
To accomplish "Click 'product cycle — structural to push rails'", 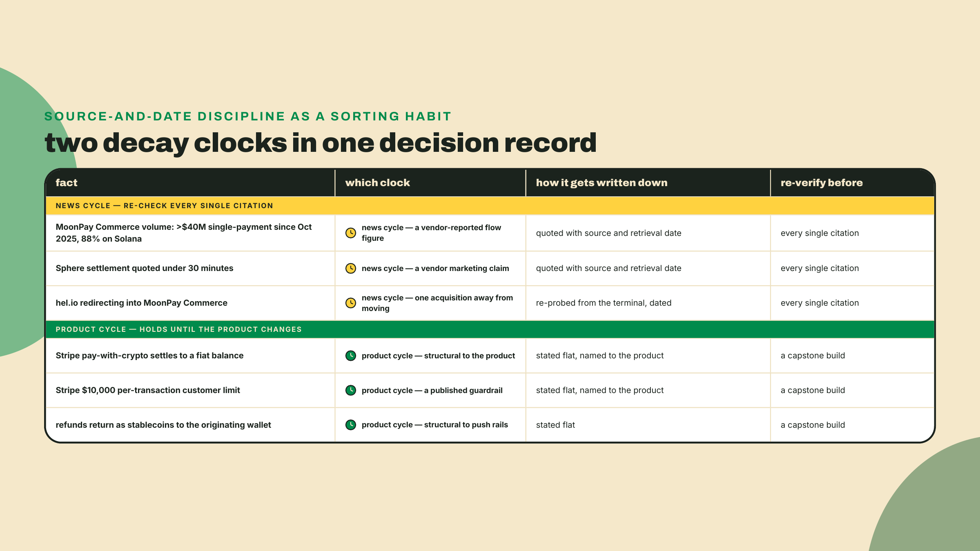I will (x=435, y=425).
